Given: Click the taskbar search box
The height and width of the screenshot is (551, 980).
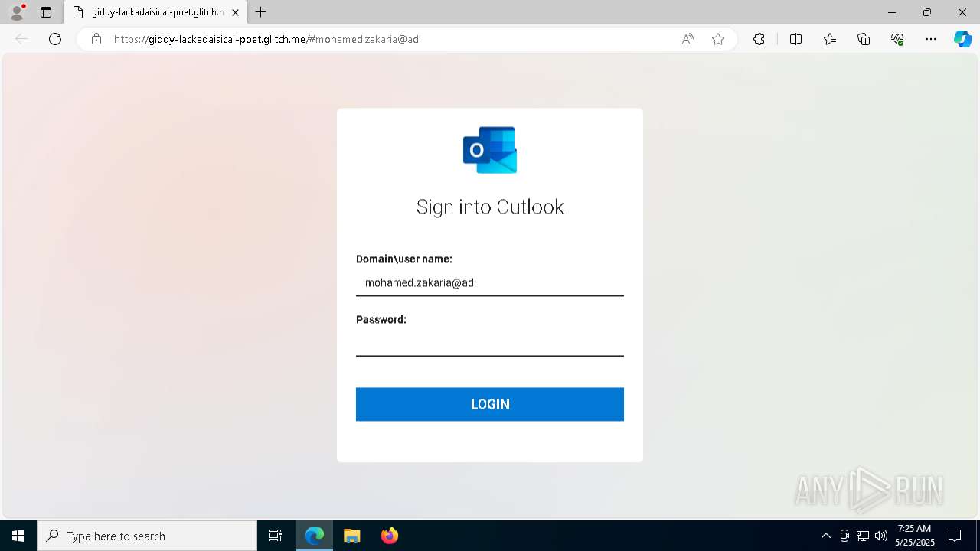Looking at the screenshot, I should [147, 536].
